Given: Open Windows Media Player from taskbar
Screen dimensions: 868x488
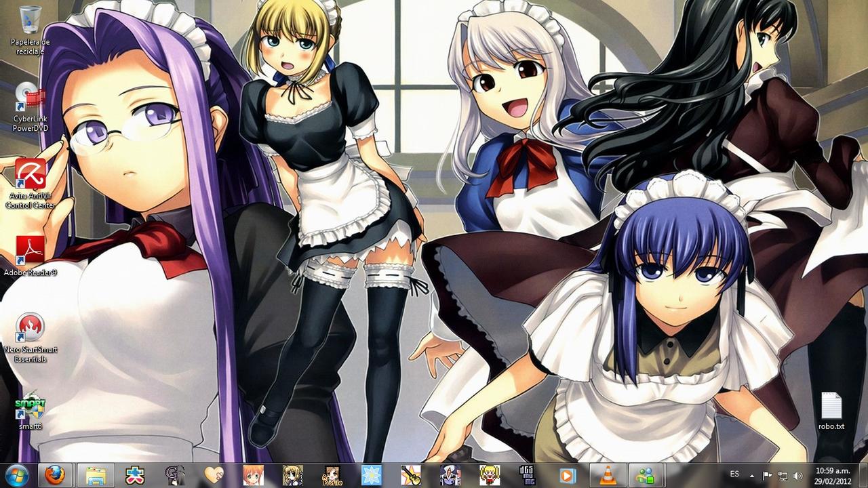Looking at the screenshot, I should 567,474.
